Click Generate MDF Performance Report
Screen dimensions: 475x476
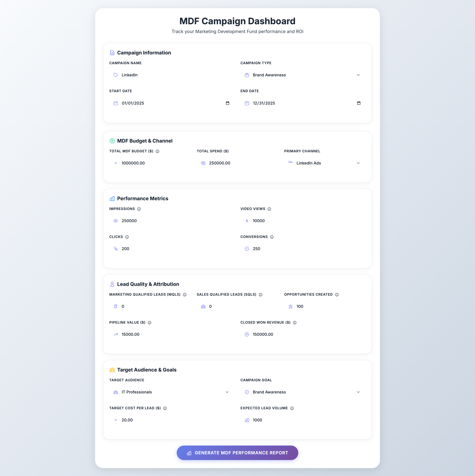237,453
